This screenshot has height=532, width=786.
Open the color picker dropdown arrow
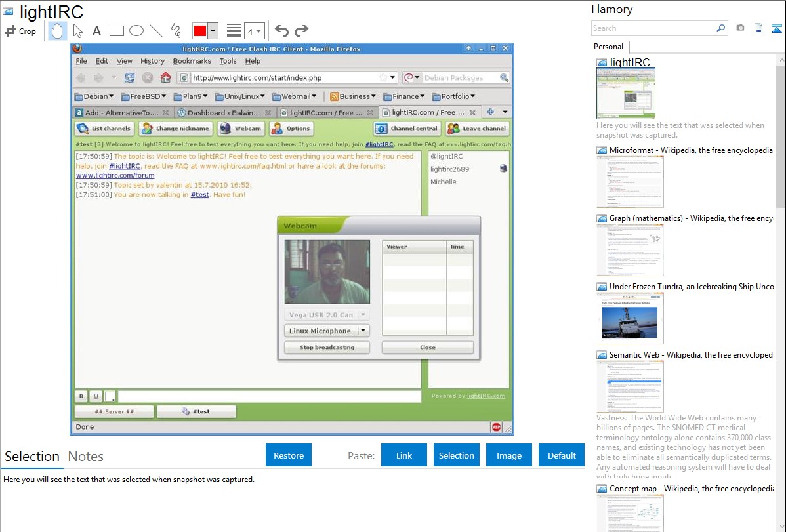(213, 31)
